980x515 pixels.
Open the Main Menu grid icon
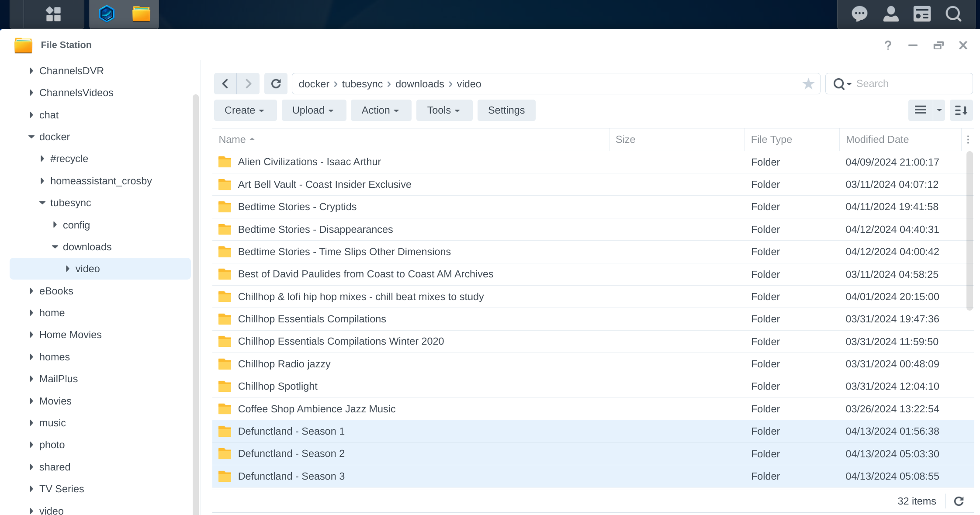(53, 14)
